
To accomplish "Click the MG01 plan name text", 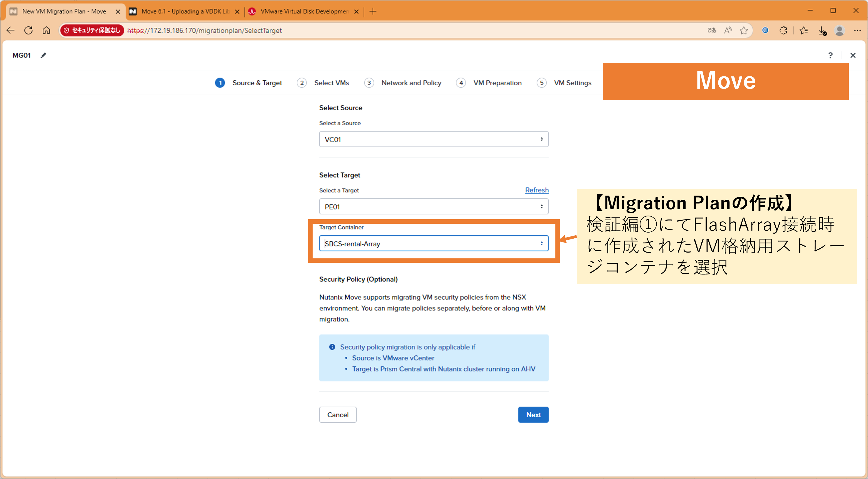I will coord(22,55).
